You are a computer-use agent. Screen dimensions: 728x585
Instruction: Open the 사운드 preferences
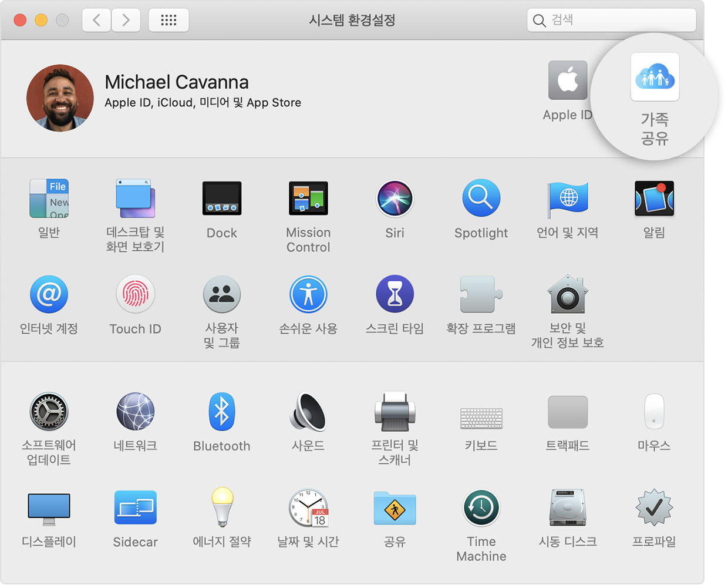click(x=308, y=412)
